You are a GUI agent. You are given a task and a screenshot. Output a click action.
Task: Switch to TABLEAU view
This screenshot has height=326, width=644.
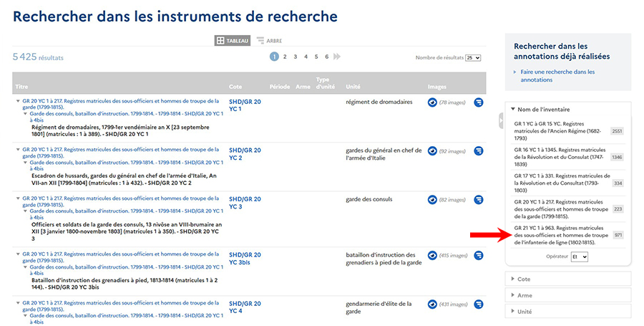[233, 41]
